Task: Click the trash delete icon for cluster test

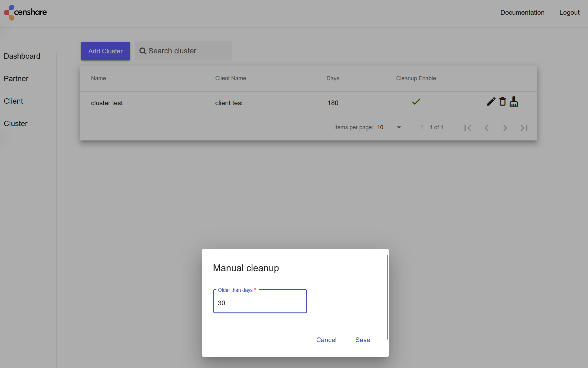Action: point(502,102)
